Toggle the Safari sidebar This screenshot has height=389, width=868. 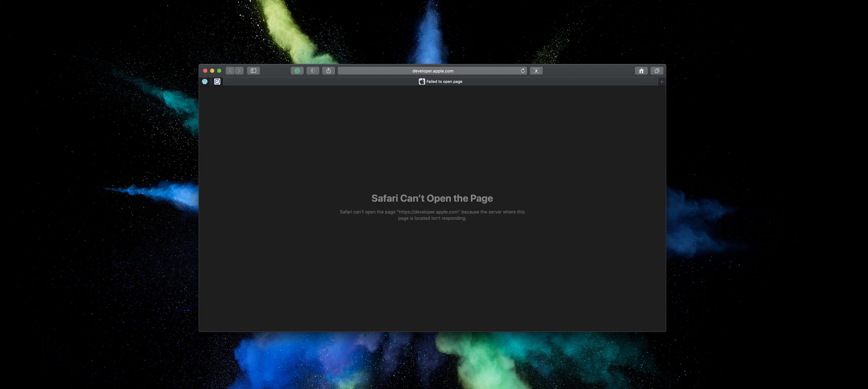point(253,71)
